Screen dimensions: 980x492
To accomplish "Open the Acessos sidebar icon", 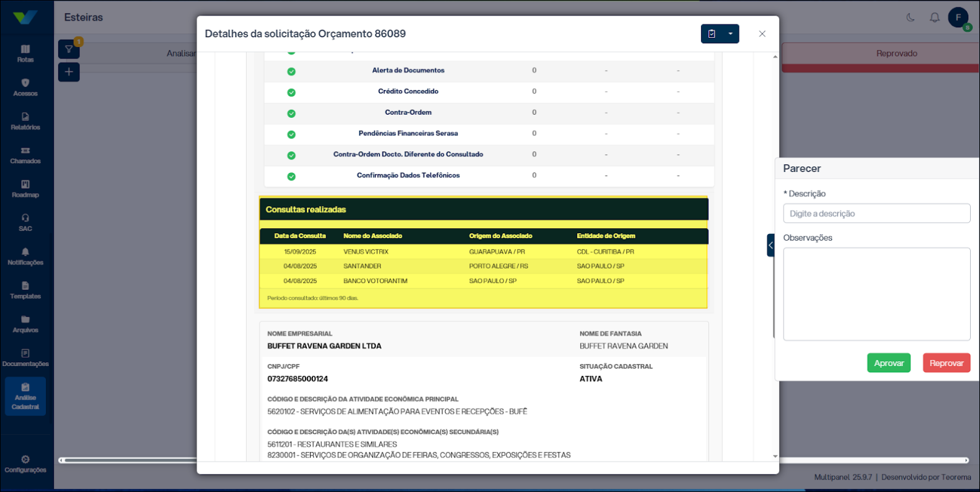I will (25, 87).
